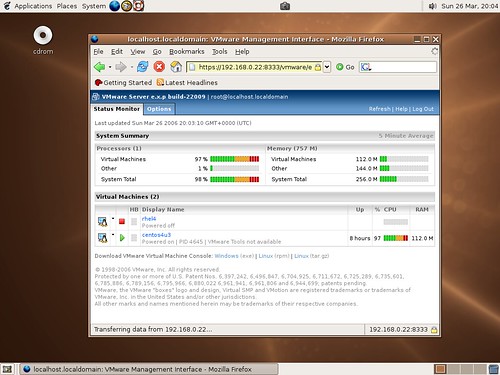
Task: Click the rhel4 virtual machine icon
Action: (102, 221)
